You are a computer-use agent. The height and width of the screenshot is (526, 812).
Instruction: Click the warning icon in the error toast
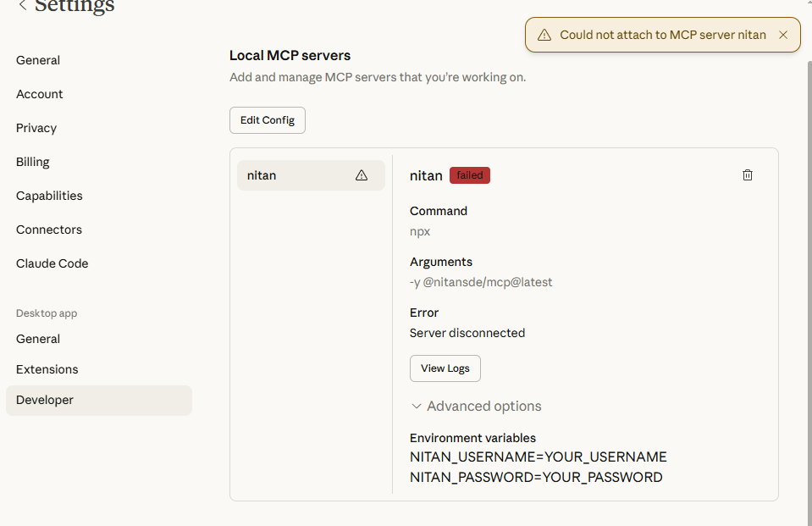coord(544,36)
